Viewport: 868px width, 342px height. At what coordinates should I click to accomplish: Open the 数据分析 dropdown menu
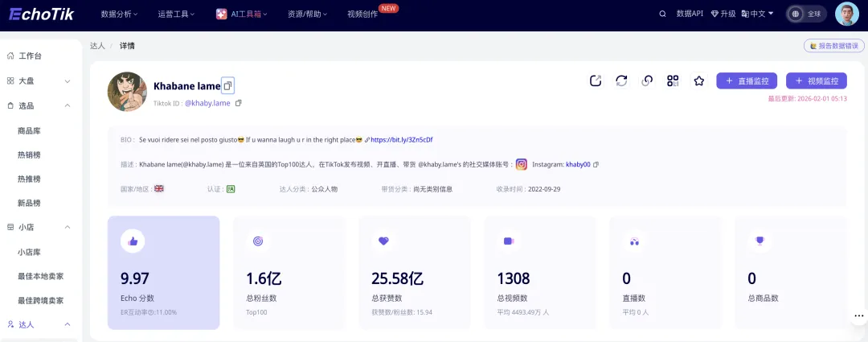[119, 14]
